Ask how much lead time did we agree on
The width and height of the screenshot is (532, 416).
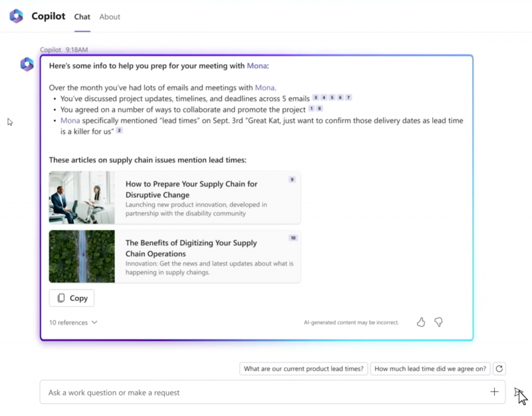coord(430,368)
